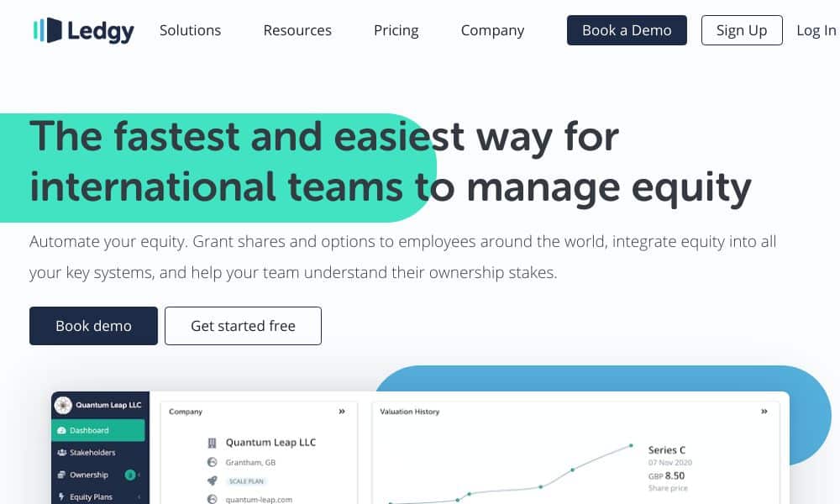Go to the Pricing page
The height and width of the screenshot is (504, 840).
click(396, 30)
